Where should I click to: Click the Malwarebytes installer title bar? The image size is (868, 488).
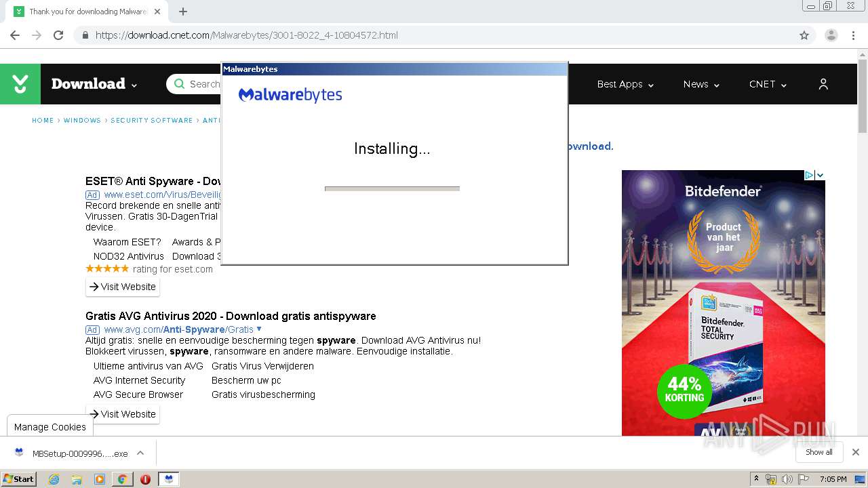coord(395,69)
